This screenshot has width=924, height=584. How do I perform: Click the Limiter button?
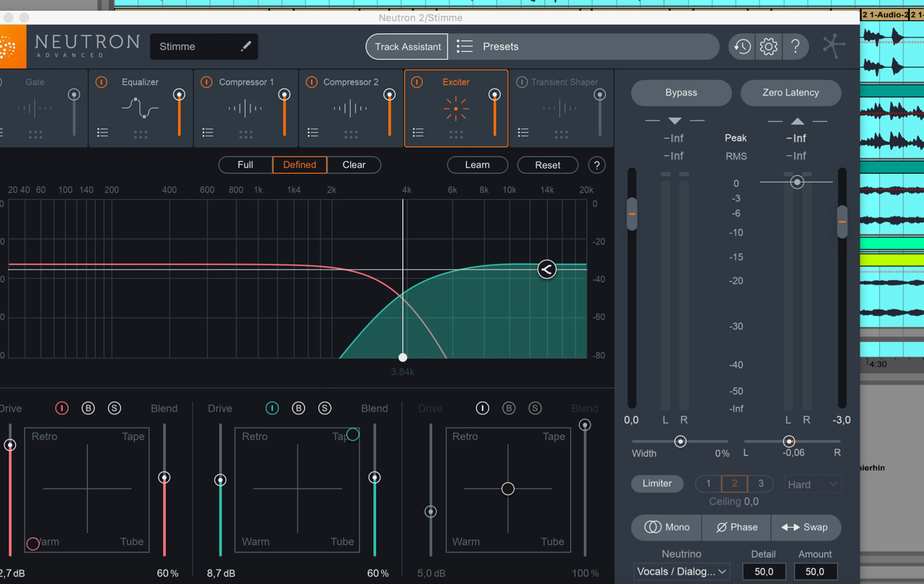click(657, 484)
